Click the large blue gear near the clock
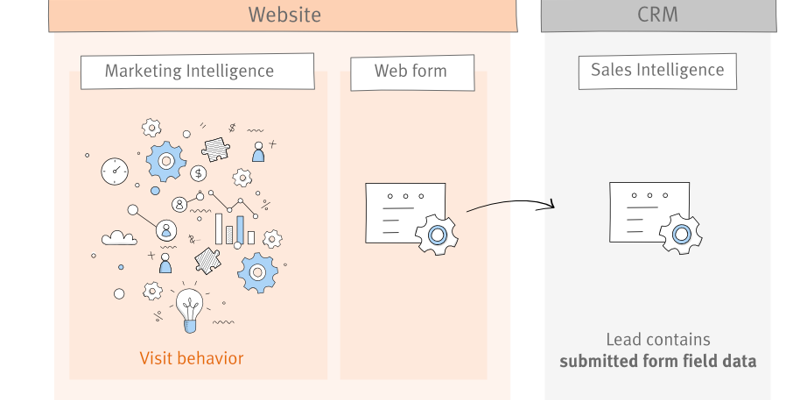 [x=165, y=160]
